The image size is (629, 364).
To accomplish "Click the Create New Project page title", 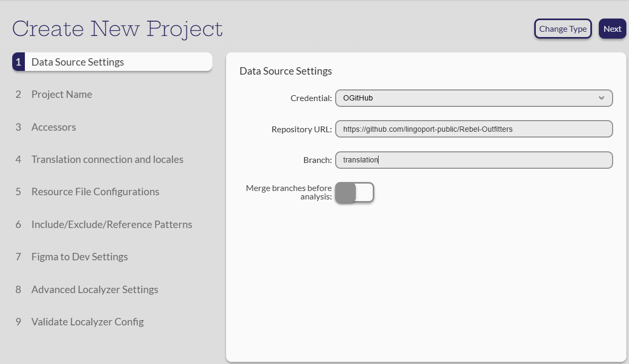I will click(x=118, y=29).
